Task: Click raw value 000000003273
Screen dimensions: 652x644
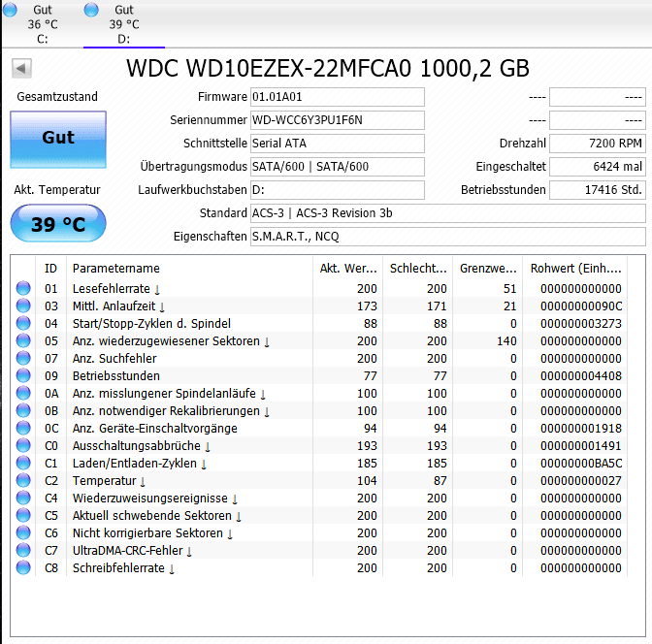Action: pos(581,324)
